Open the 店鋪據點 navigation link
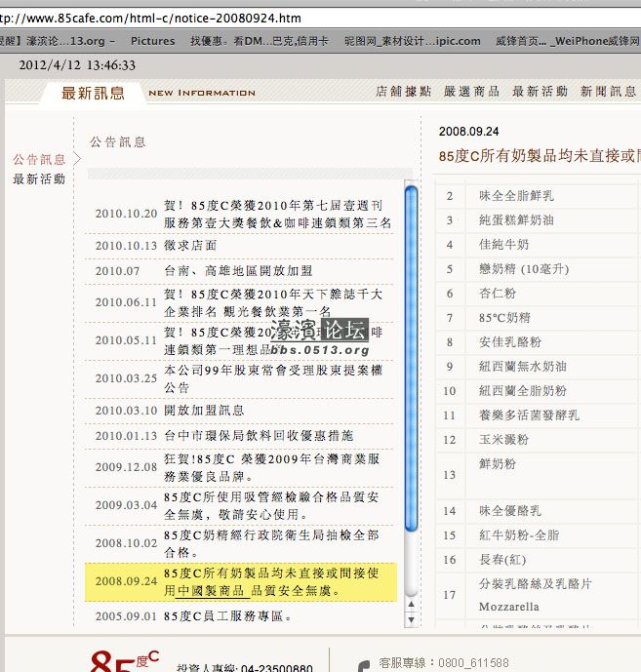The height and width of the screenshot is (672, 641). tap(403, 92)
